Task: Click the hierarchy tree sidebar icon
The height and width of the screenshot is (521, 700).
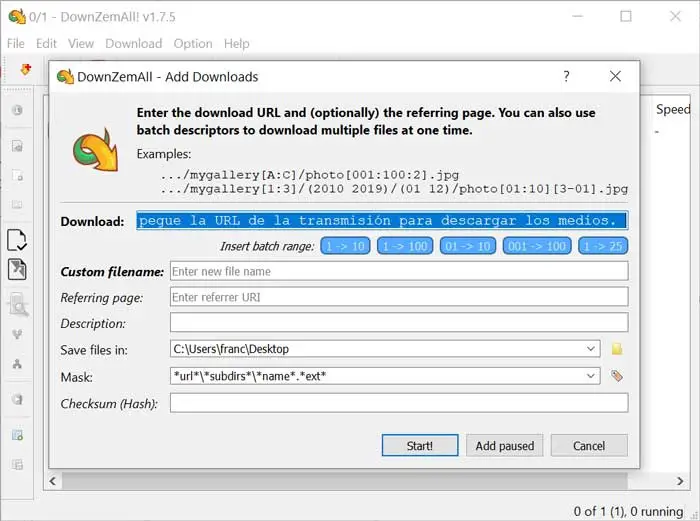Action: 17,364
